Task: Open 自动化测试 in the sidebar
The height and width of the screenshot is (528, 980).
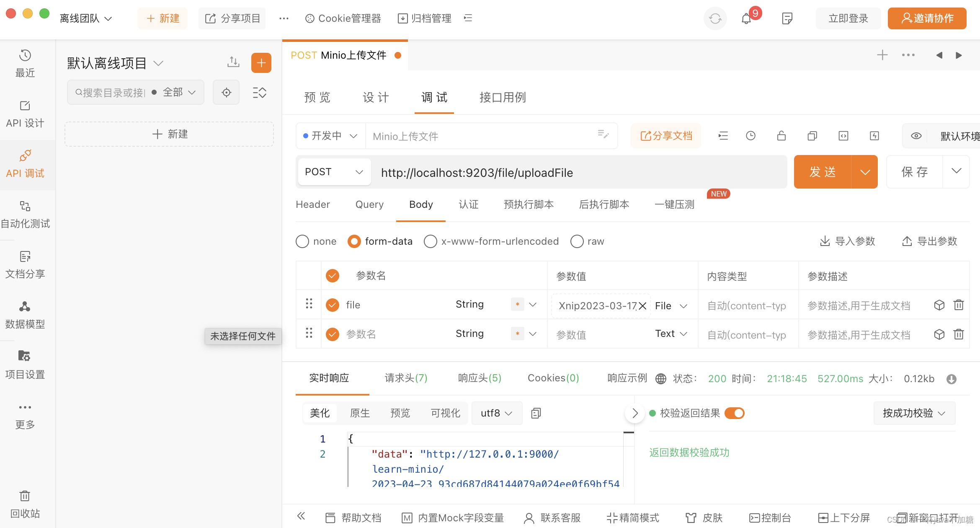Action: click(25, 215)
